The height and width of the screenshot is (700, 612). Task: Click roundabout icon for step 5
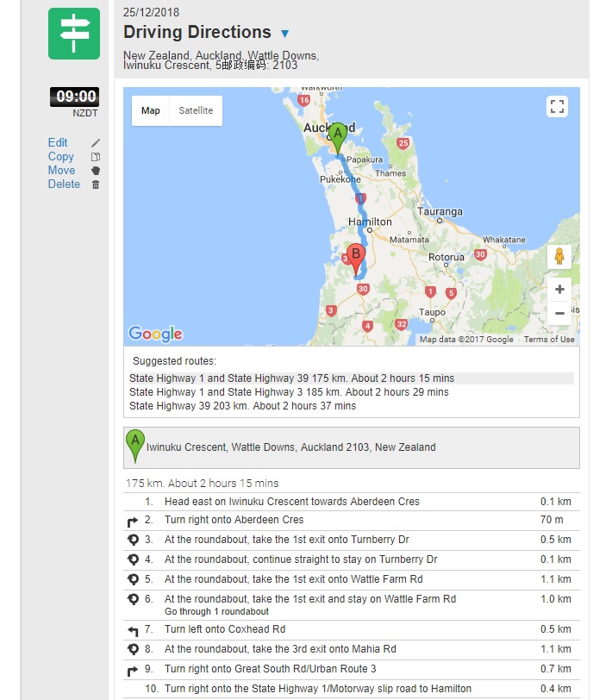(133, 579)
